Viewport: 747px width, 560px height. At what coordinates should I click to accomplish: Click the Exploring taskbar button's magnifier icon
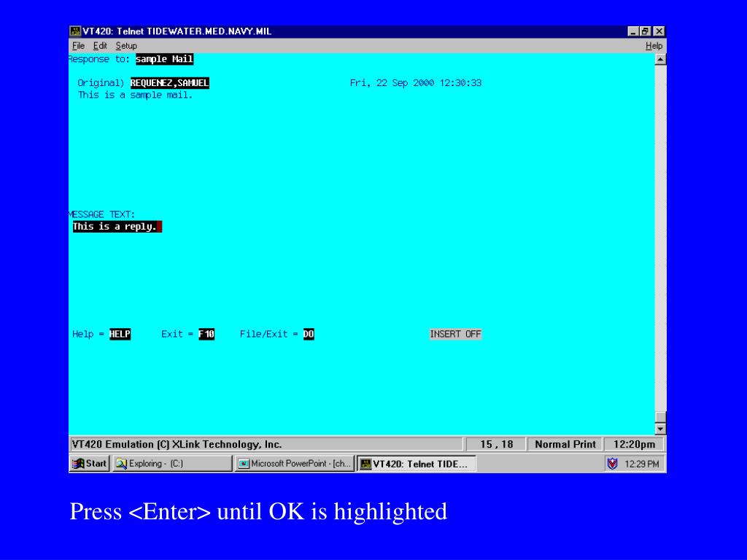122,463
